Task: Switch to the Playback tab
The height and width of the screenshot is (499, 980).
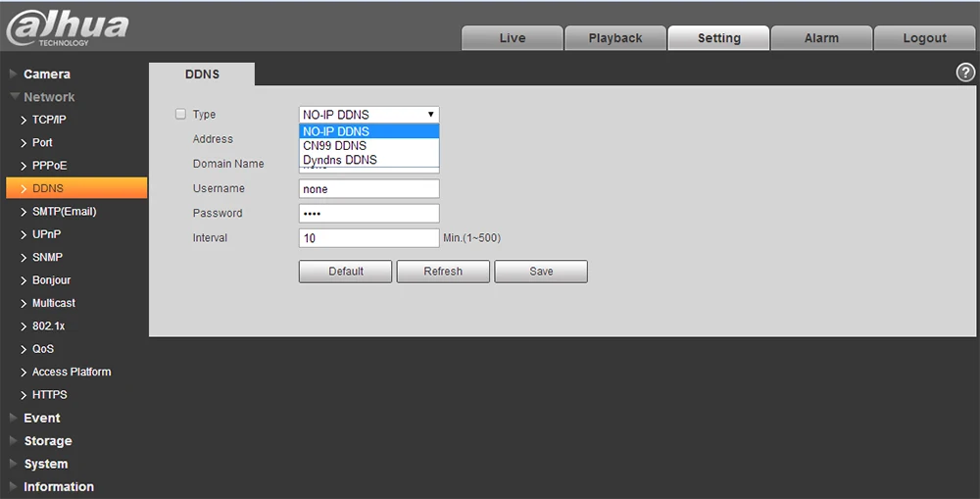Action: tap(615, 38)
